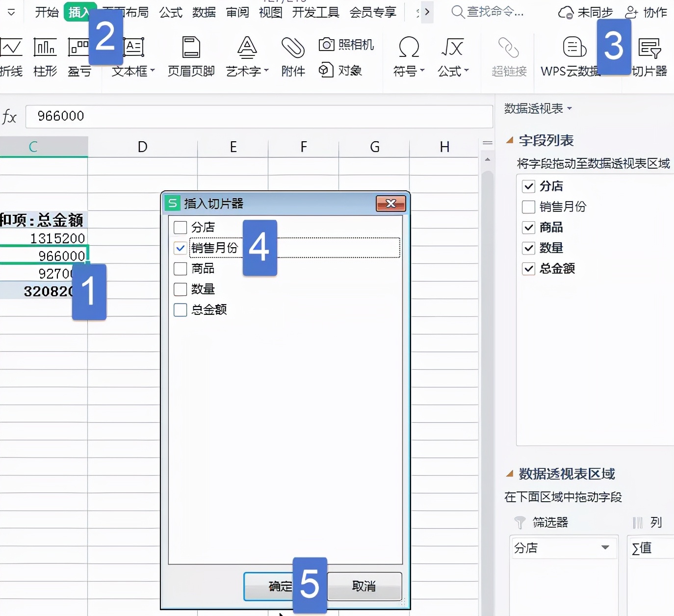The height and width of the screenshot is (616, 674).
Task: Collapse the 字段列表 section
Action: tap(510, 141)
